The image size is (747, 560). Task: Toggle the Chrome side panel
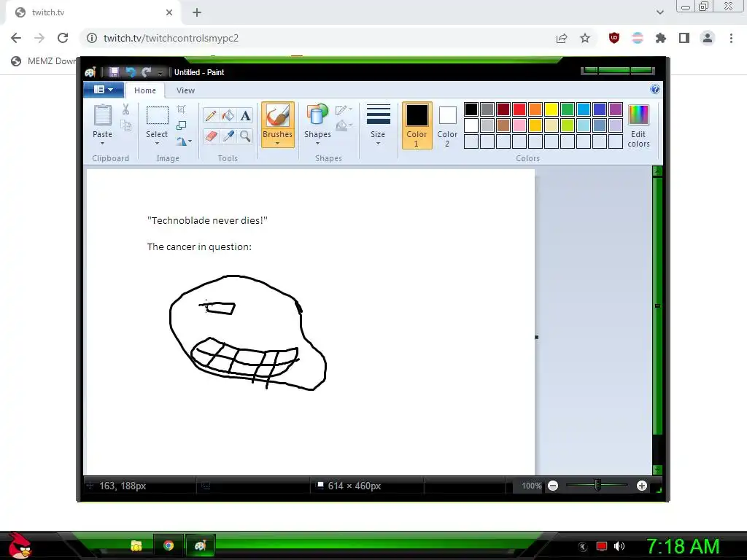(684, 38)
